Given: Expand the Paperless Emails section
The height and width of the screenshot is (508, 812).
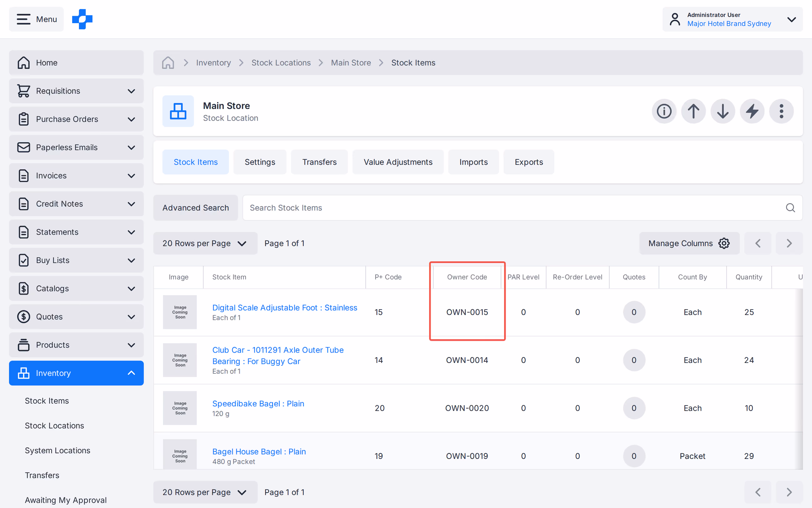Looking at the screenshot, I should pos(76,147).
